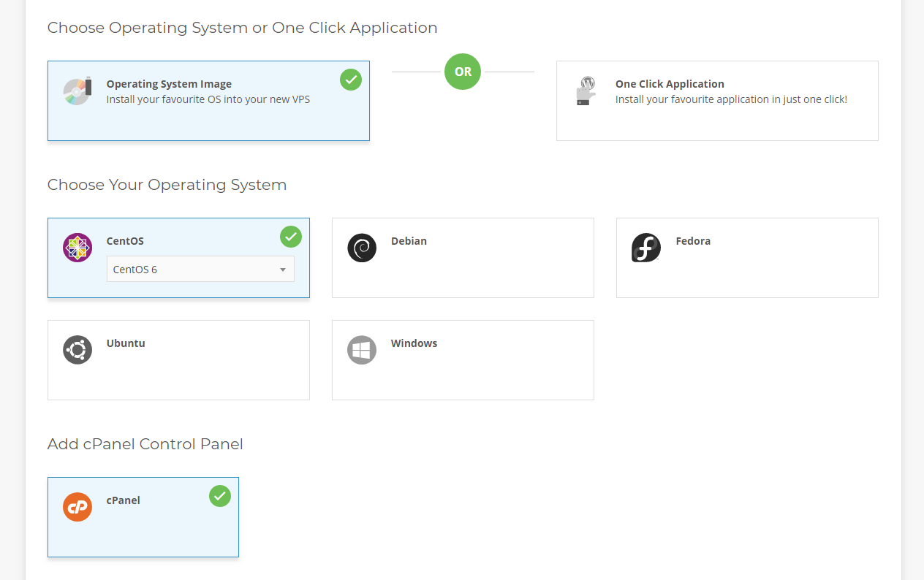Click the One Click Application title text

click(x=670, y=84)
